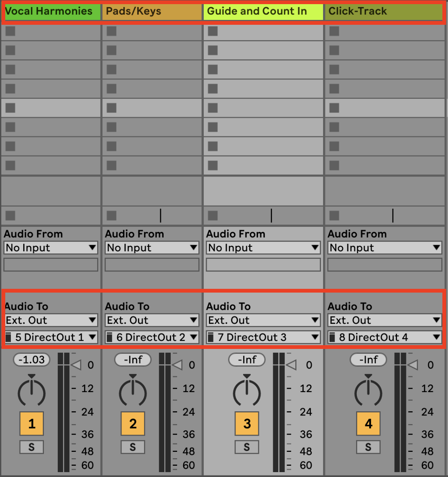Toggle track activator 3 for Guide and Count In

(x=247, y=424)
